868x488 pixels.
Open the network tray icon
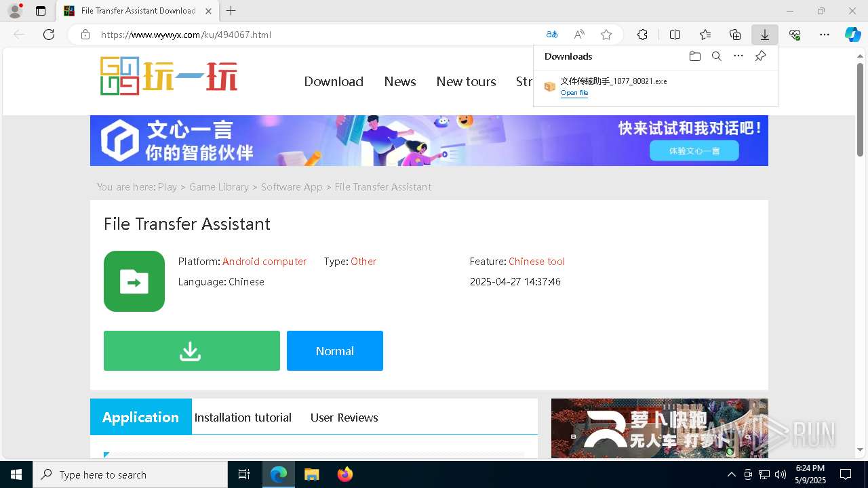764,474
